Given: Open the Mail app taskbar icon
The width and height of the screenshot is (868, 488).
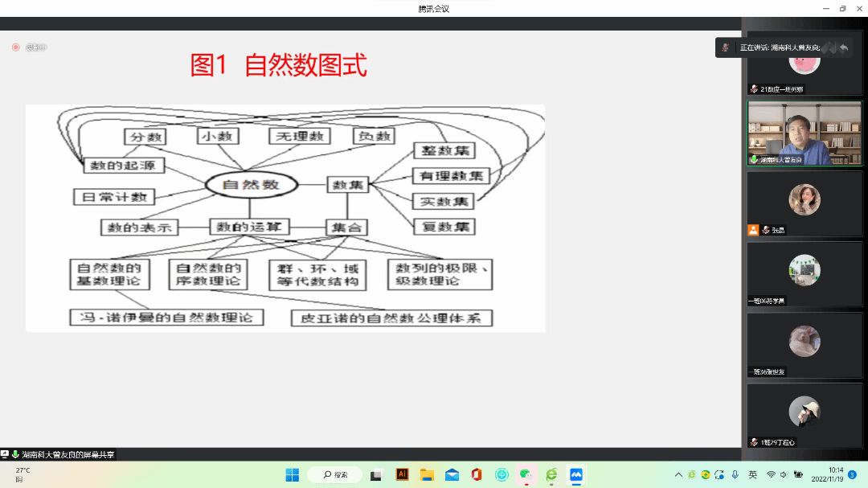Looking at the screenshot, I should (x=452, y=475).
